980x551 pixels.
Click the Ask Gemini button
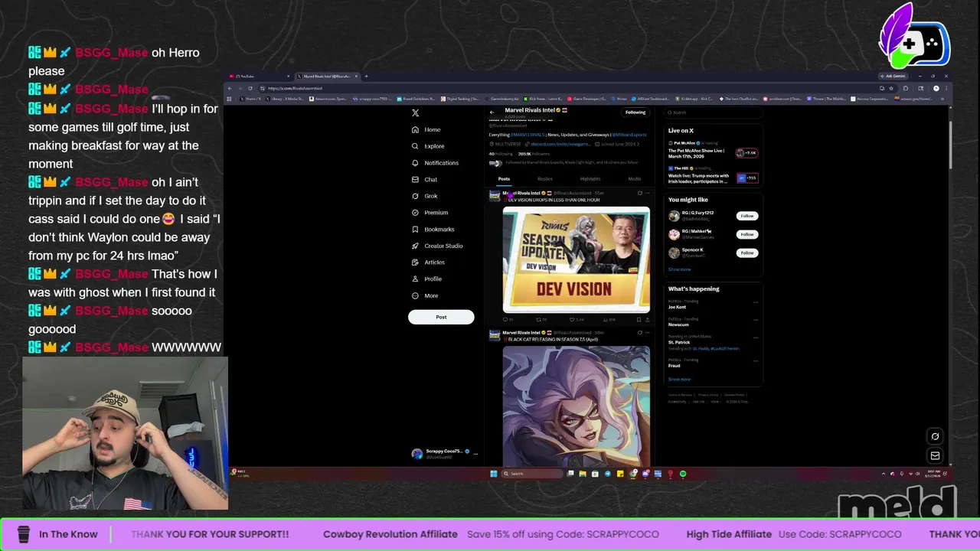893,77
